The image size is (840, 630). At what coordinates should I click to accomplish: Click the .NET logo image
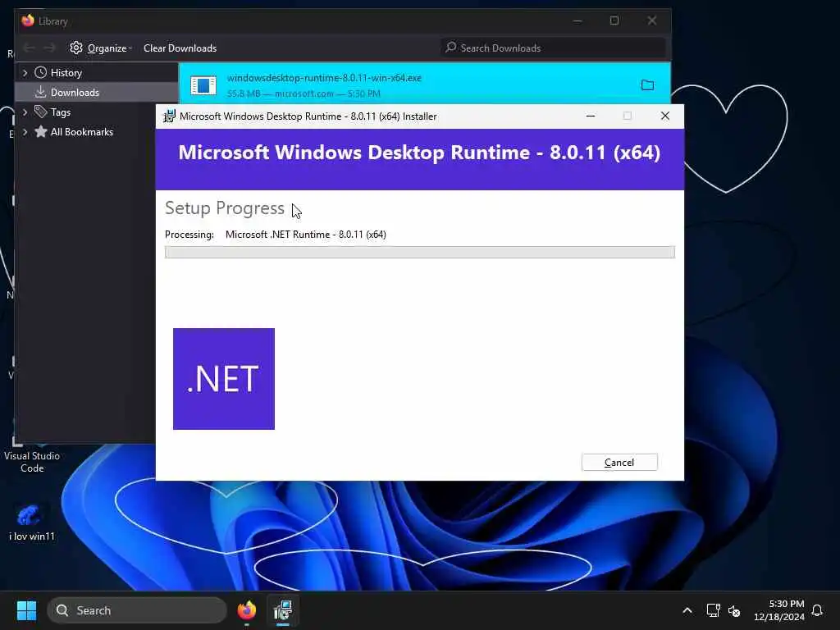click(224, 379)
